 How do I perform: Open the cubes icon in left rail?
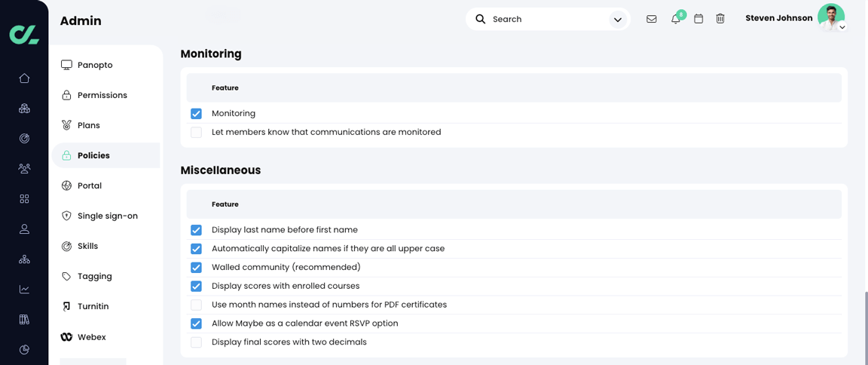24,109
